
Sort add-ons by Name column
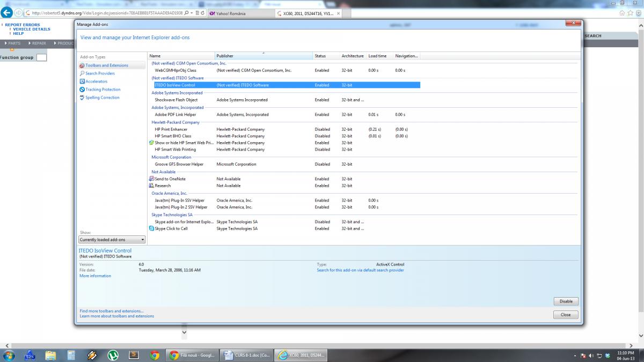click(x=181, y=56)
